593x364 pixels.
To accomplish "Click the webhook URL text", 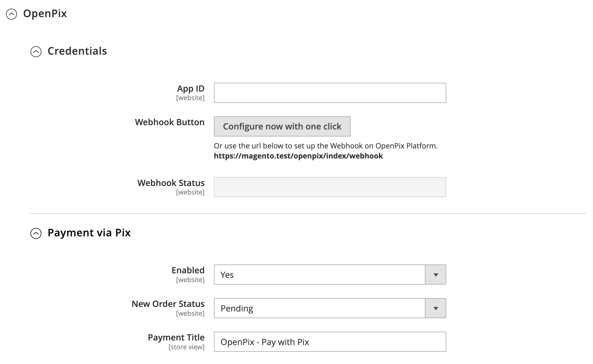I will pos(298,156).
